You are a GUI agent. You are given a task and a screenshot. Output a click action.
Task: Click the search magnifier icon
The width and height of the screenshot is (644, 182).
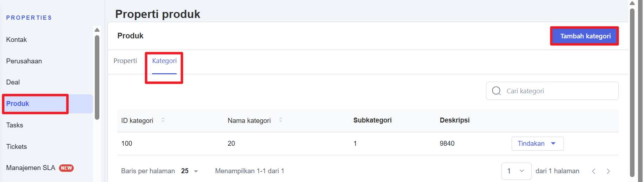pyautogui.click(x=496, y=91)
